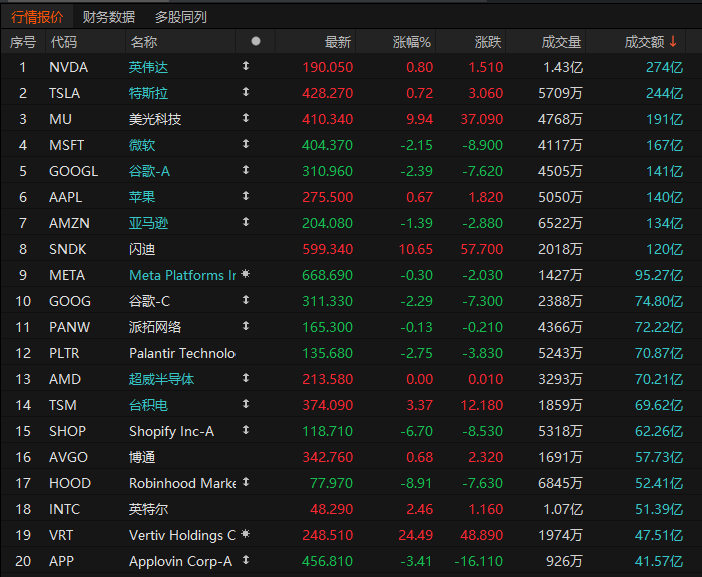Image resolution: width=702 pixels, height=577 pixels.
Task: Select the PLTR ticker code
Action: (64, 353)
